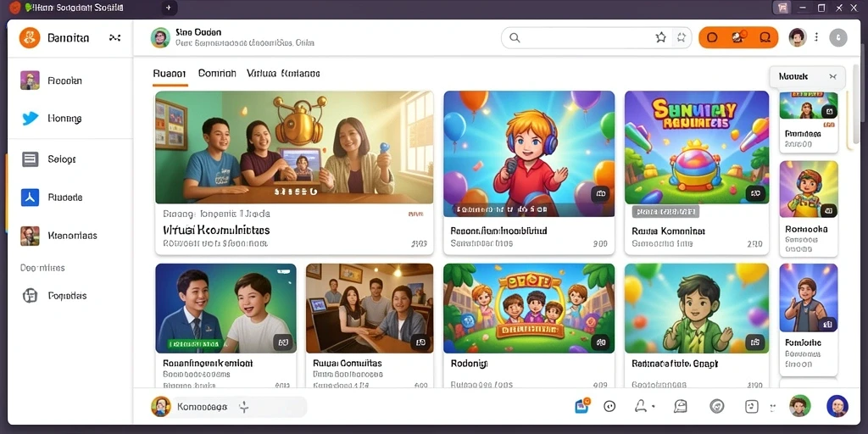Select the Comrioh tab
Screen dimensions: 868x434
pyautogui.click(x=217, y=73)
